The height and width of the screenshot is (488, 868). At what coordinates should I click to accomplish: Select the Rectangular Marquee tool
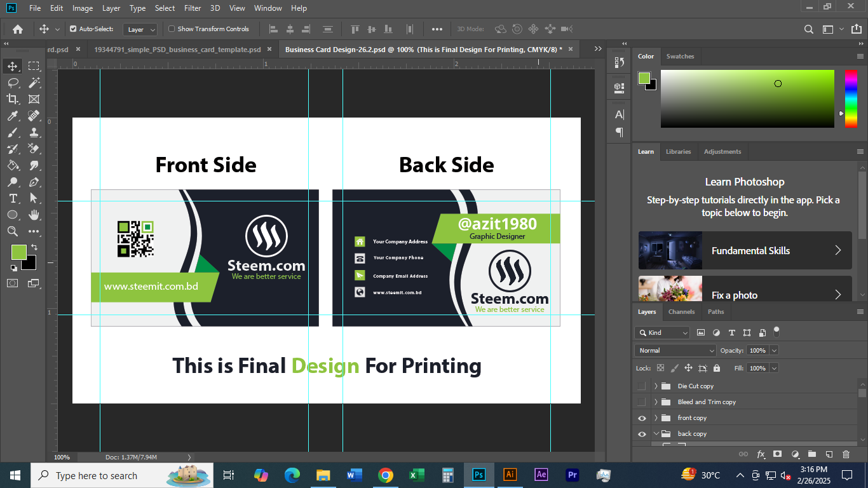click(34, 66)
